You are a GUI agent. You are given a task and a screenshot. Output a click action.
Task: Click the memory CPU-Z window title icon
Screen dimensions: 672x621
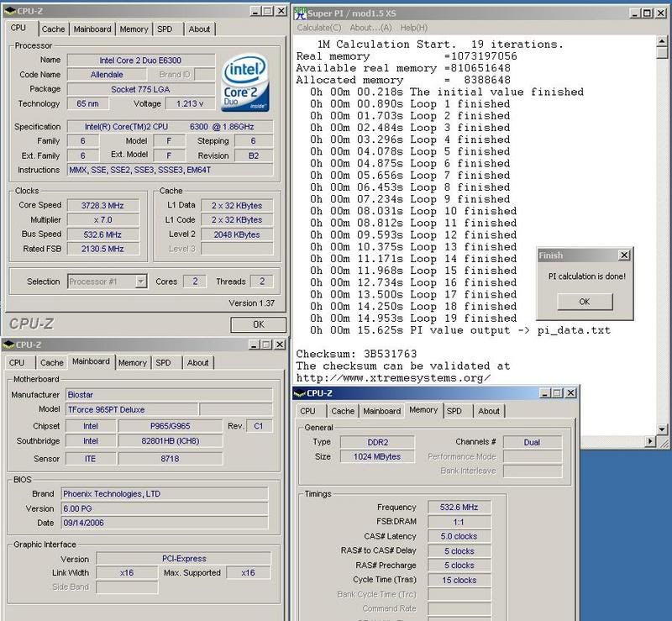pos(300,392)
